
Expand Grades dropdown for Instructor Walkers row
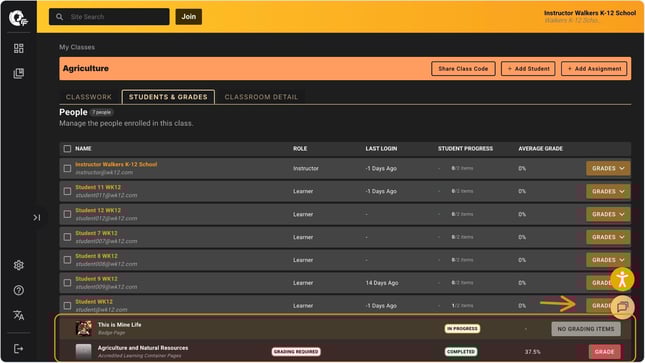pos(608,168)
